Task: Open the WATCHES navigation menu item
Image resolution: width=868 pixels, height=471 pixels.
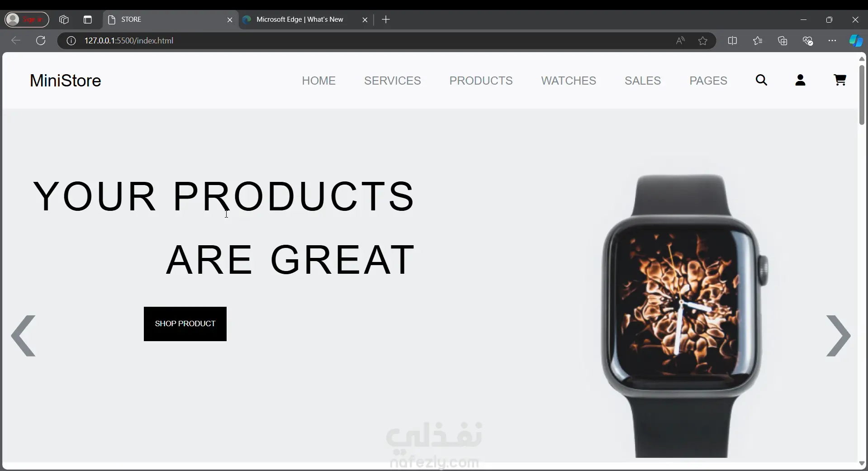Action: tap(569, 81)
